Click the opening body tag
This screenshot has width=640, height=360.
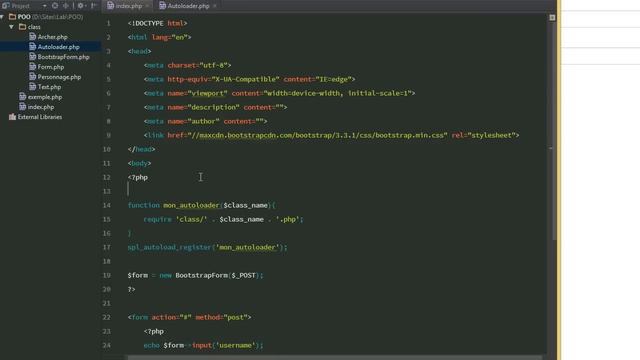point(139,163)
